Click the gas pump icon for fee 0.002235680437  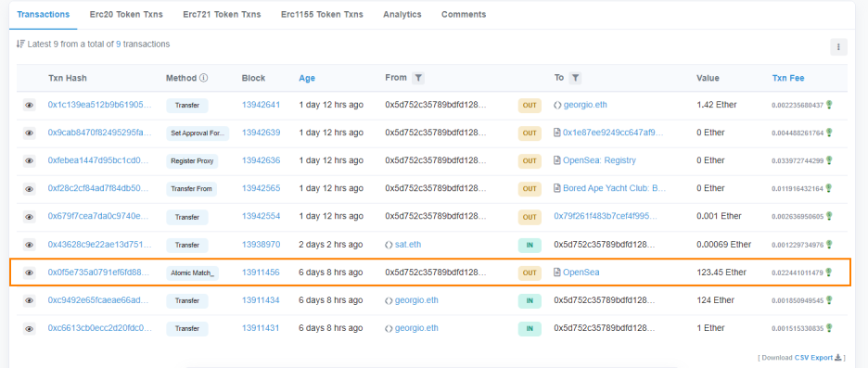click(x=829, y=104)
